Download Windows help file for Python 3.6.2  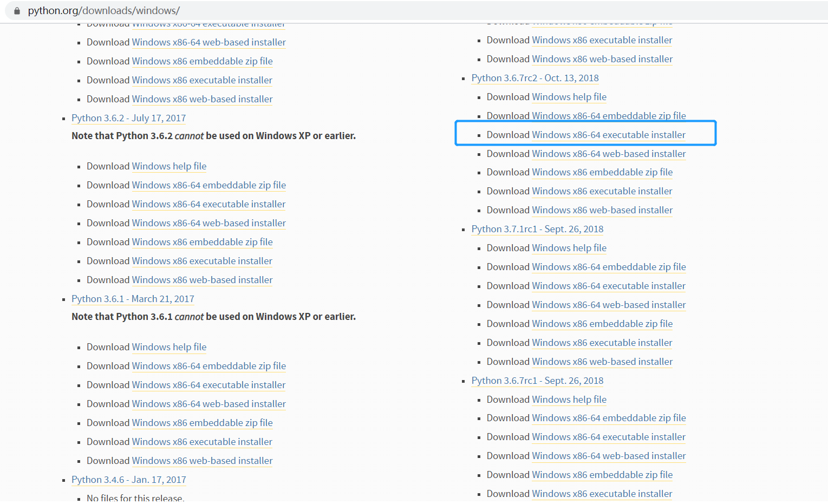point(169,166)
